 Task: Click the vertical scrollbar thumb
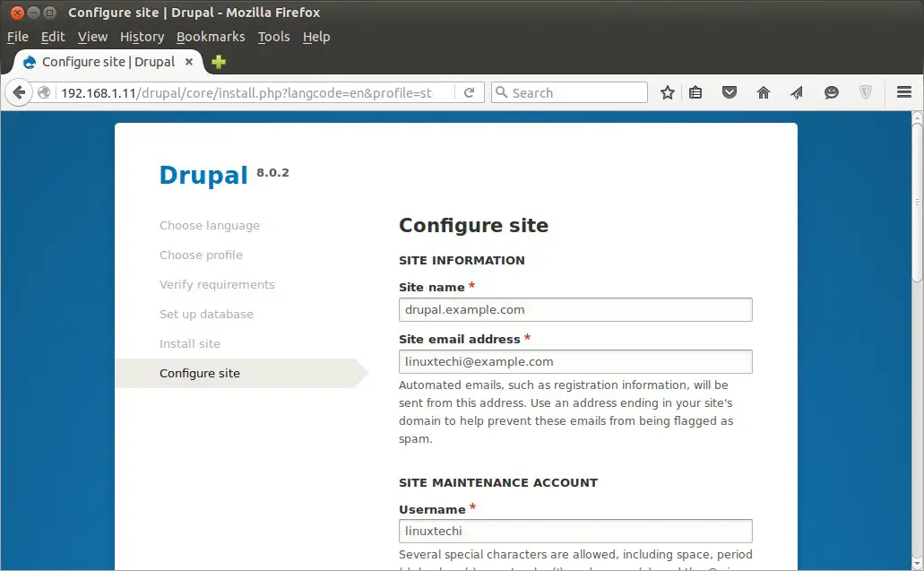[x=918, y=201]
